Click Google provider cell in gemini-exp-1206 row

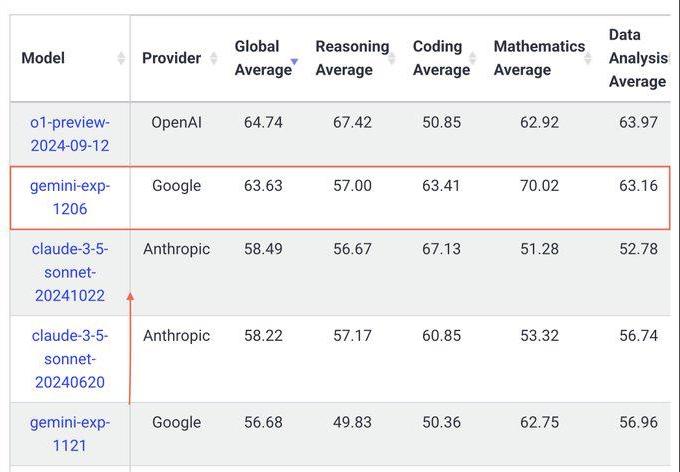coord(177,186)
